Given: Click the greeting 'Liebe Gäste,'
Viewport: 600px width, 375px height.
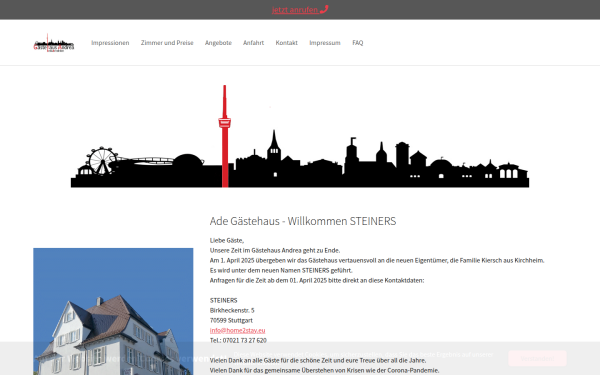Looking at the screenshot, I should (x=227, y=240).
